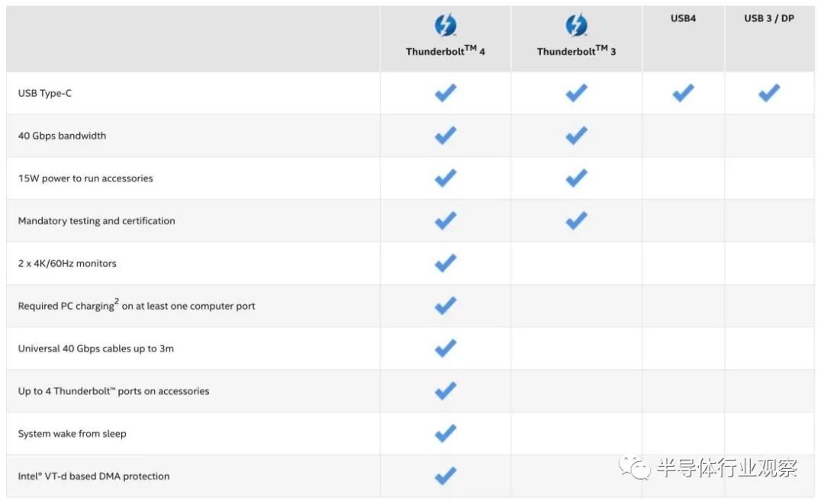
Task: Click Thunderbolt 3 checkmark for mandatory testing row
Action: click(x=577, y=221)
